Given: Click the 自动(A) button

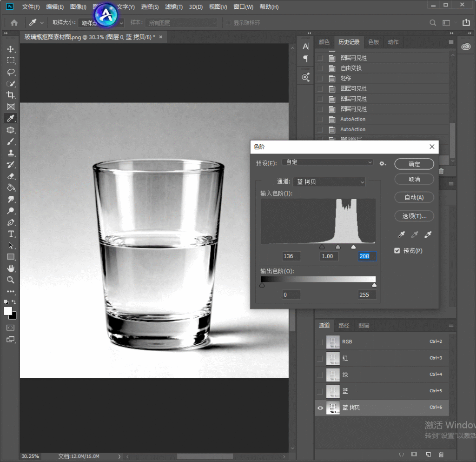Looking at the screenshot, I should pos(414,197).
